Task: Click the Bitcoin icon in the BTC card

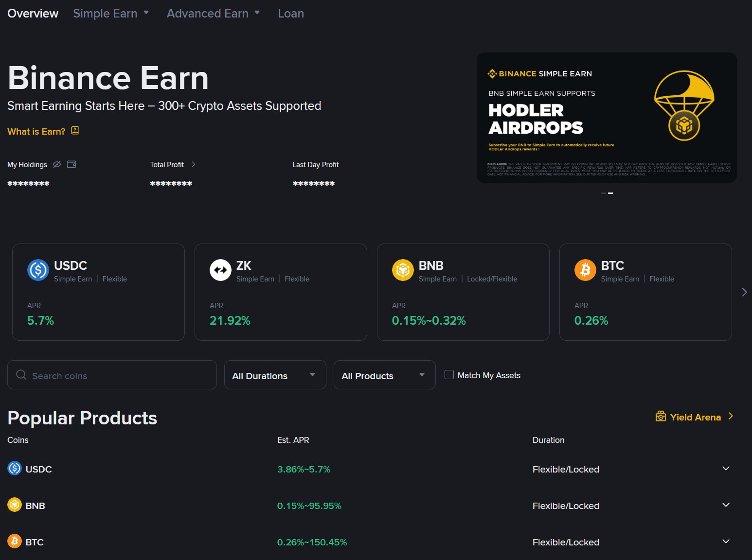Action: pyautogui.click(x=585, y=270)
